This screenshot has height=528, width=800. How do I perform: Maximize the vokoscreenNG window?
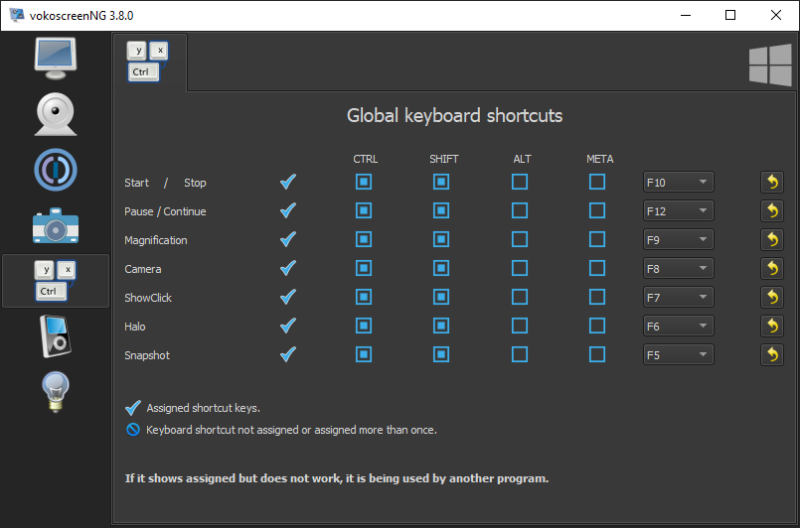[730, 15]
